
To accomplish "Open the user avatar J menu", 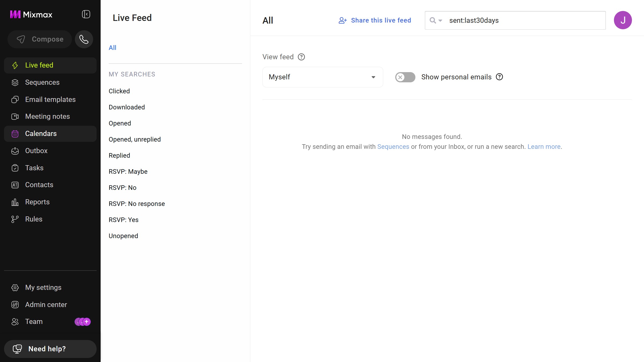I will click(623, 20).
